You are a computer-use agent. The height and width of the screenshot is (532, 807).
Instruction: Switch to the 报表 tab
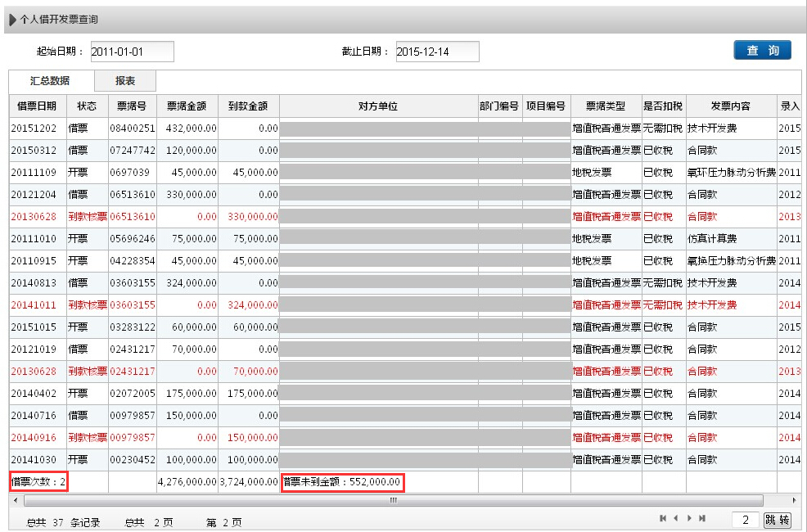click(124, 81)
